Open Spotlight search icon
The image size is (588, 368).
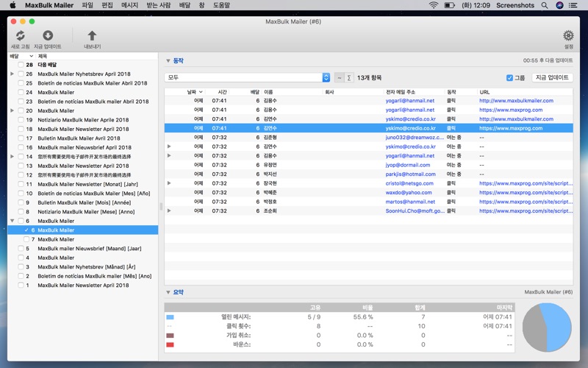pos(545,5)
